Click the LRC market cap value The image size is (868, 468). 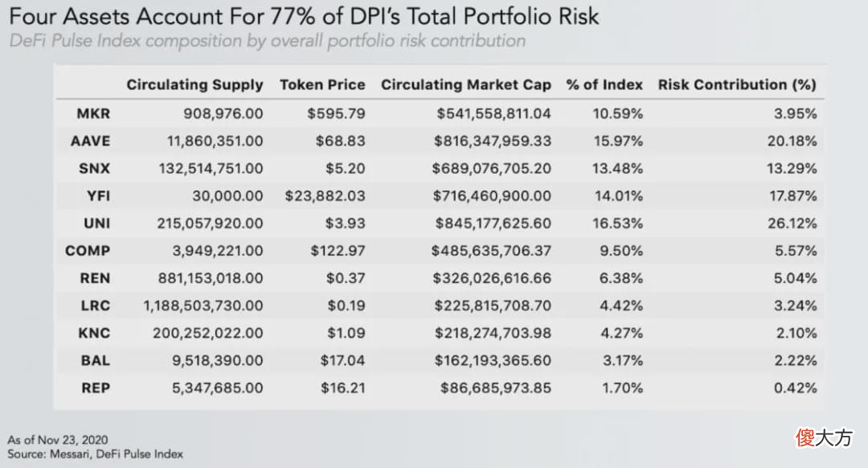pos(493,306)
